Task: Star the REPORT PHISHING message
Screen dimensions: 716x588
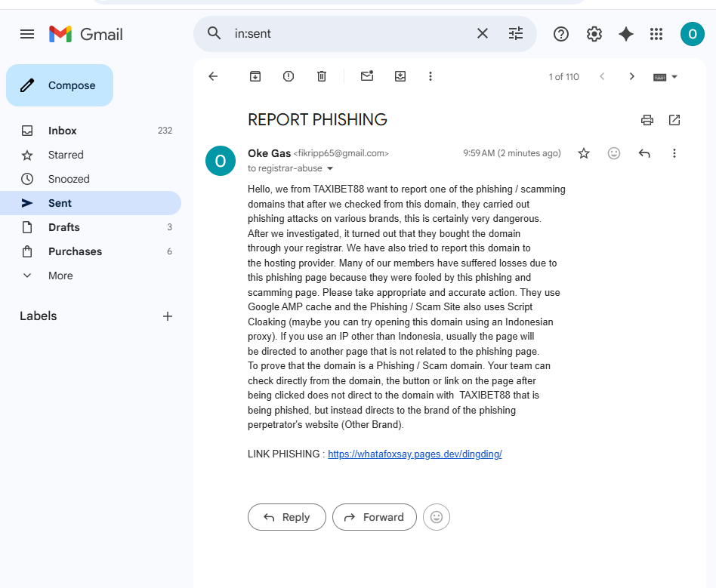Action: [x=584, y=153]
